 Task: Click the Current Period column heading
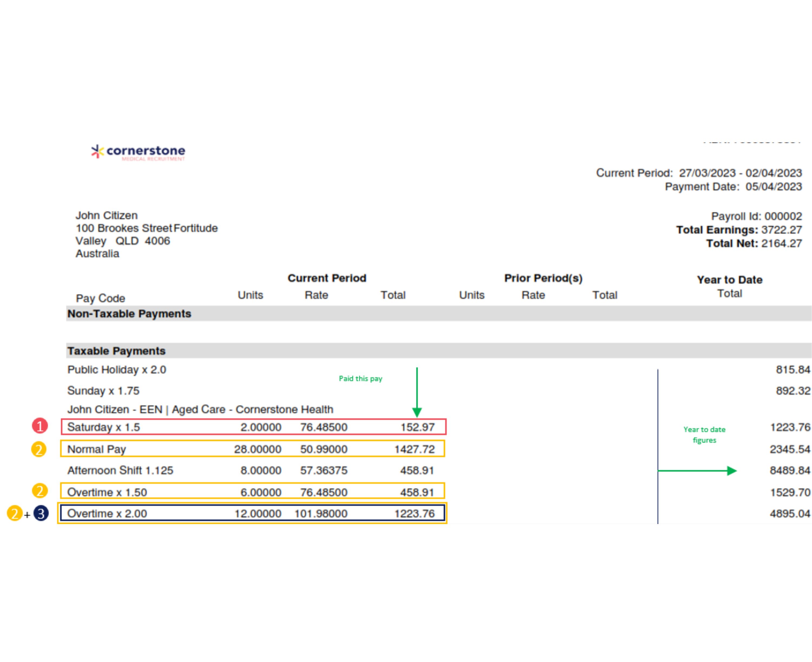point(327,278)
